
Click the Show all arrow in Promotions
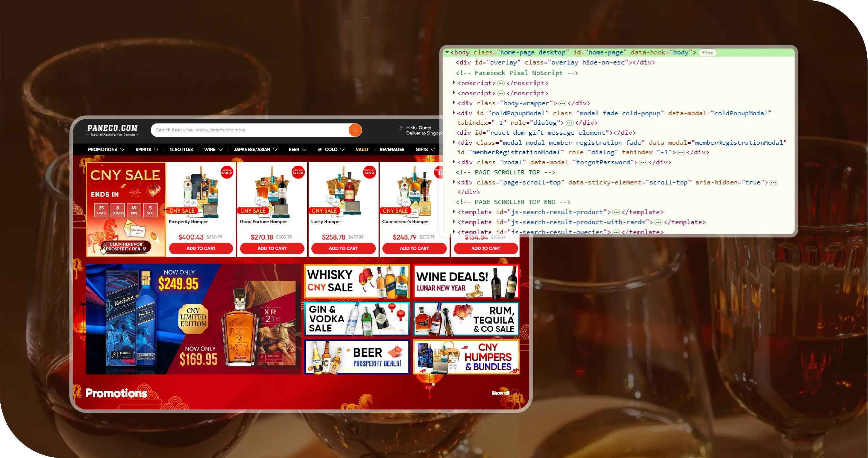pos(515,393)
